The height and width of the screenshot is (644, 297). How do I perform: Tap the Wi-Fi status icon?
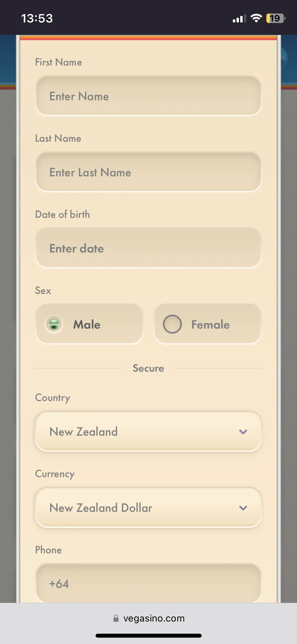[256, 18]
